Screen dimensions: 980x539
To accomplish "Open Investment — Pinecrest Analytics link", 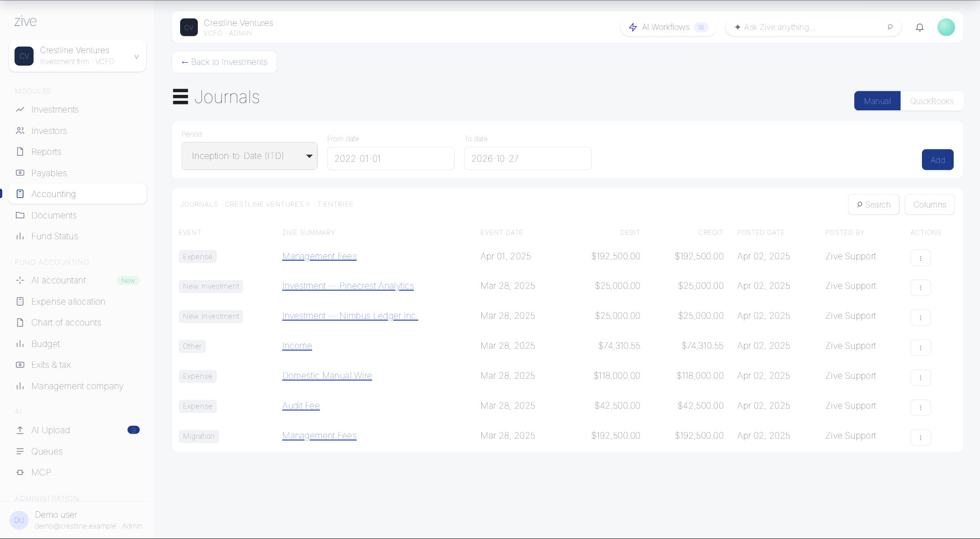I will (348, 286).
